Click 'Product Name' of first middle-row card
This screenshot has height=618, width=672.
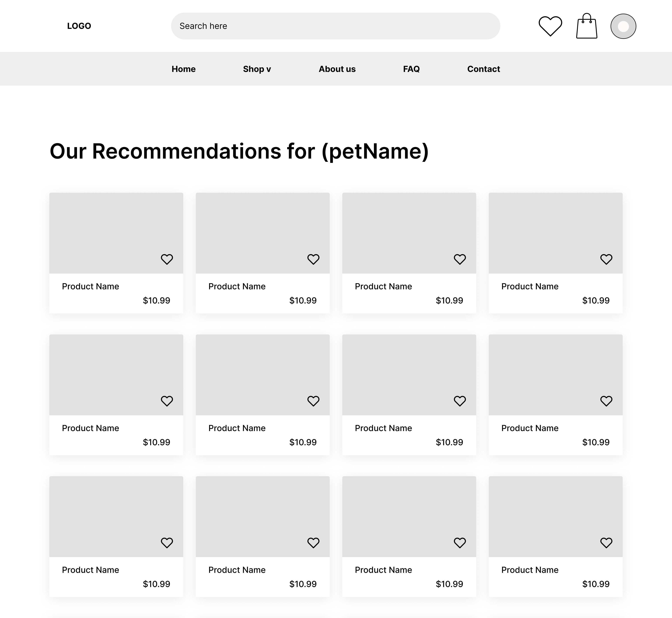tap(91, 428)
